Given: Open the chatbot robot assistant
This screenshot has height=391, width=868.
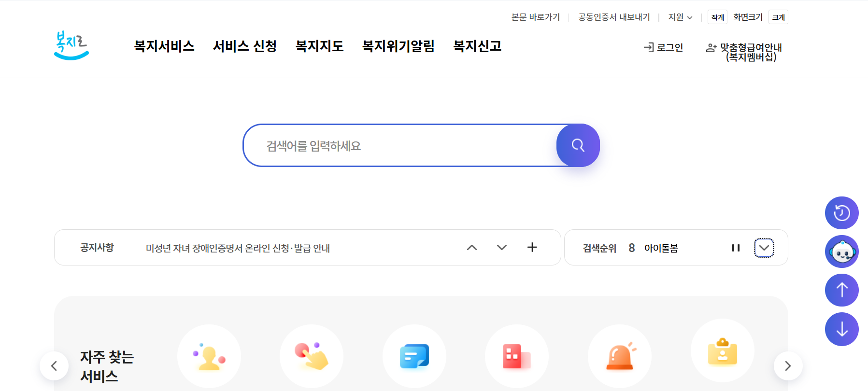Looking at the screenshot, I should click(x=841, y=251).
